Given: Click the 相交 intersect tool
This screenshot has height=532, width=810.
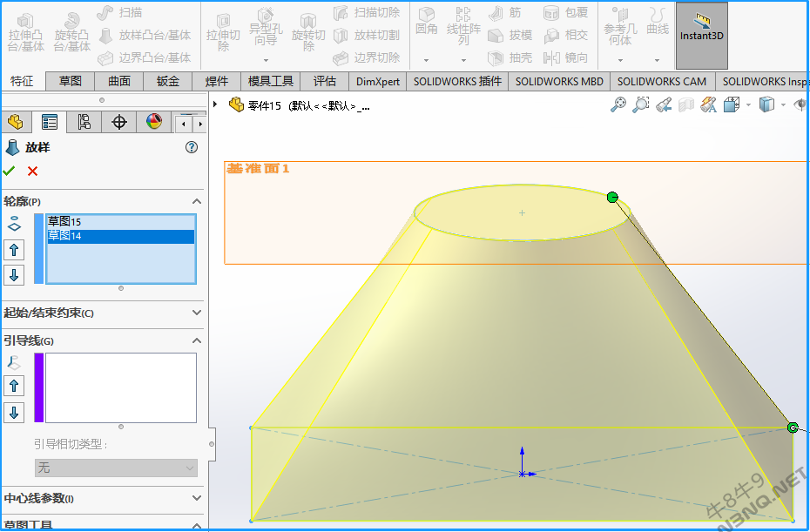Looking at the screenshot, I should [x=565, y=35].
